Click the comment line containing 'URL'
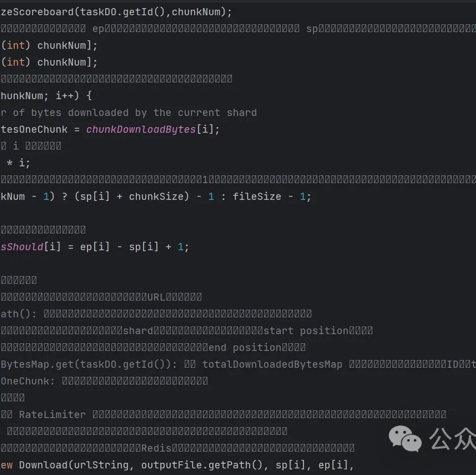 click(x=101, y=296)
